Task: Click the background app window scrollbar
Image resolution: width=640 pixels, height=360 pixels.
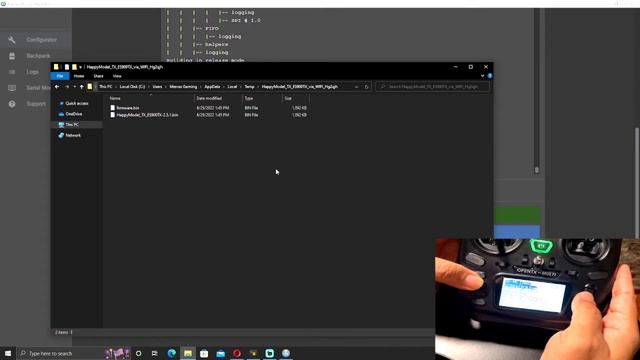Action: pyautogui.click(x=637, y=182)
